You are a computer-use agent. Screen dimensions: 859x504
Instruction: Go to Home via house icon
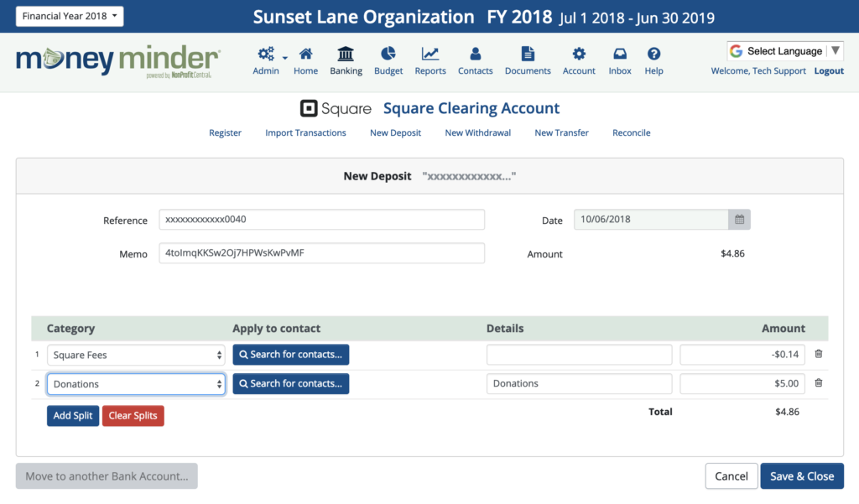coord(305,54)
